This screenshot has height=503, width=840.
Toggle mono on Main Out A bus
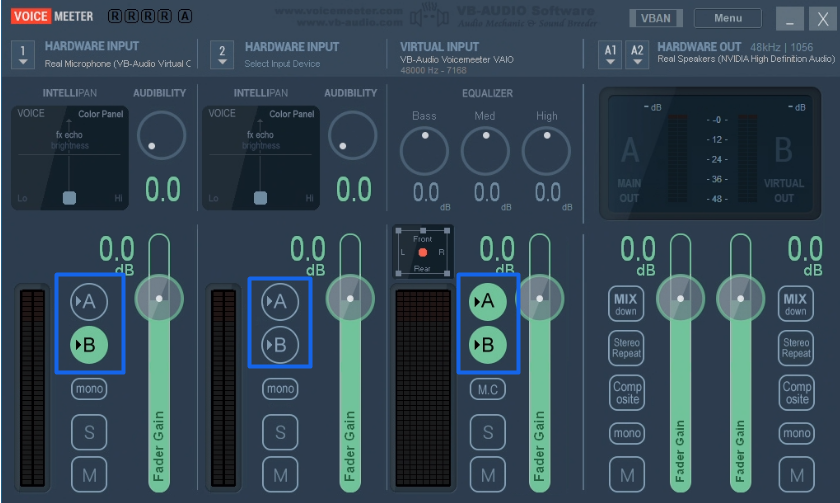pyautogui.click(x=627, y=433)
